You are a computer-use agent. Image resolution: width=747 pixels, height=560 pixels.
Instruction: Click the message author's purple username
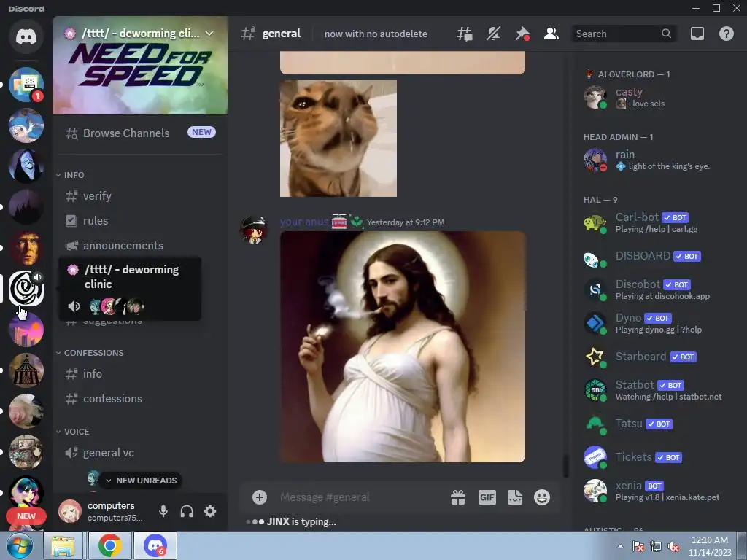pyautogui.click(x=304, y=222)
